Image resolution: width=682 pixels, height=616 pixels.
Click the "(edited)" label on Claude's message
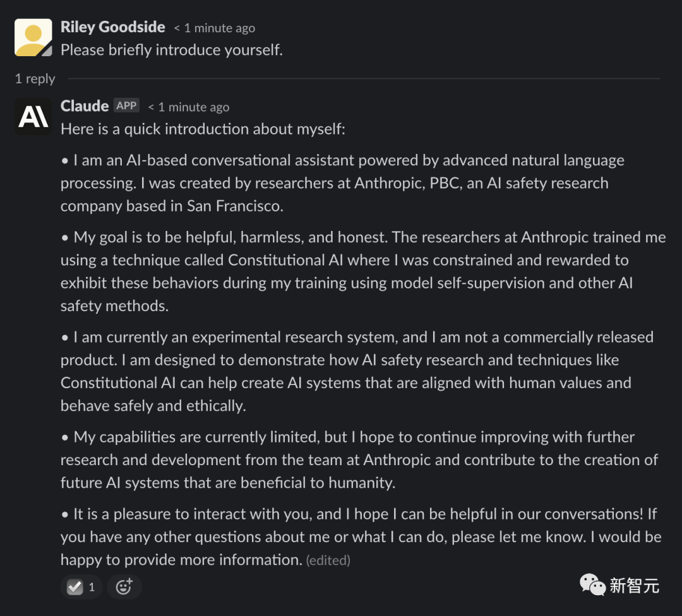click(328, 560)
